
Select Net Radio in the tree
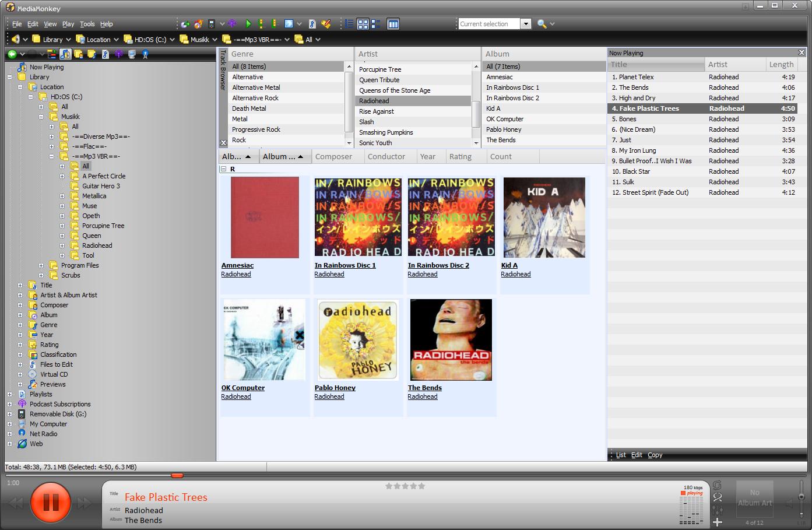[44, 434]
